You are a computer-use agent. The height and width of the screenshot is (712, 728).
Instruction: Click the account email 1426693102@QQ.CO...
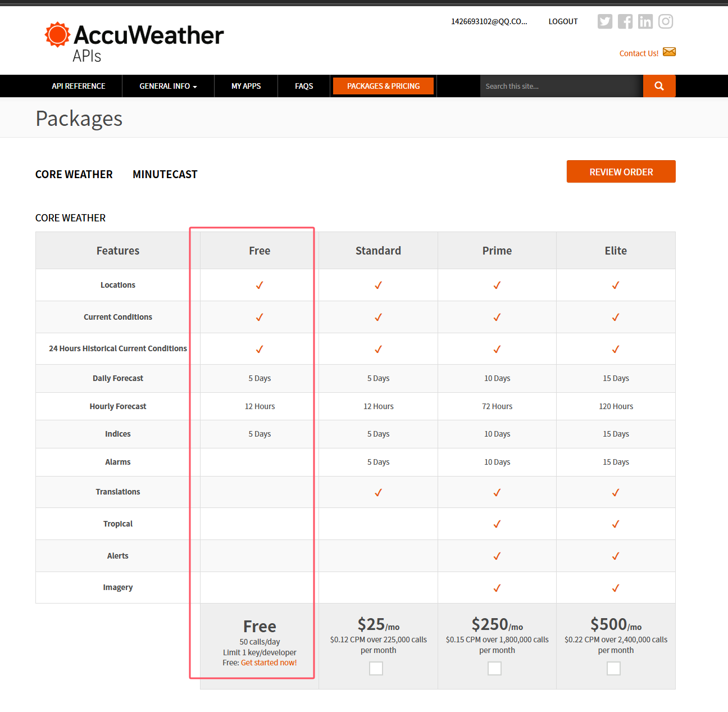pyautogui.click(x=489, y=21)
